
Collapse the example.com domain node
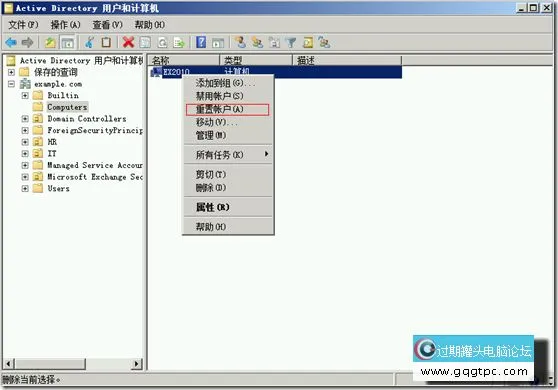point(11,84)
